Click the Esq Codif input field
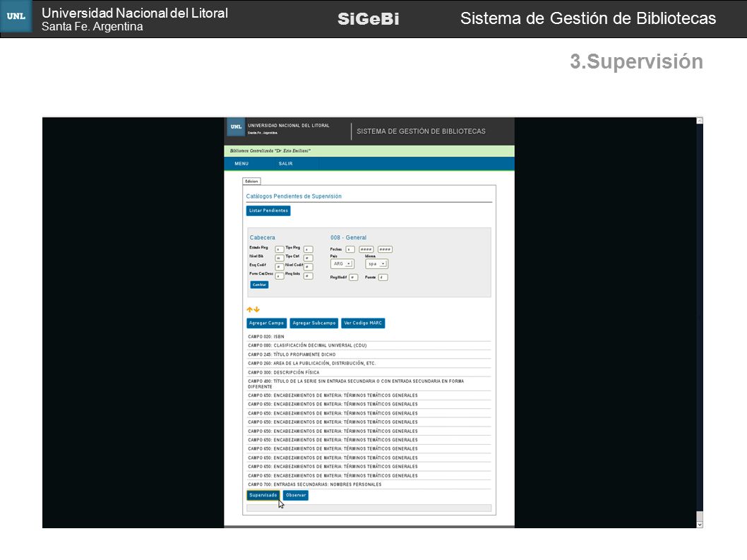The width and height of the screenshot is (747, 560). pyautogui.click(x=280, y=267)
